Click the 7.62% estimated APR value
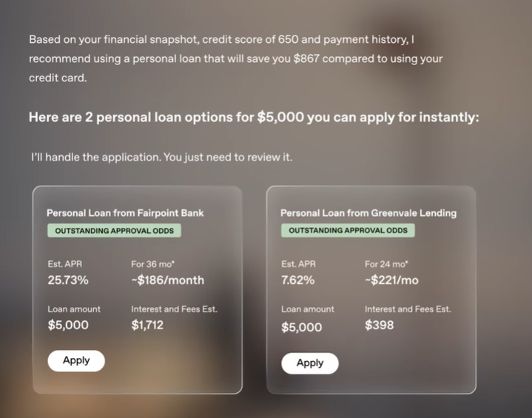This screenshot has width=532, height=418. click(298, 280)
